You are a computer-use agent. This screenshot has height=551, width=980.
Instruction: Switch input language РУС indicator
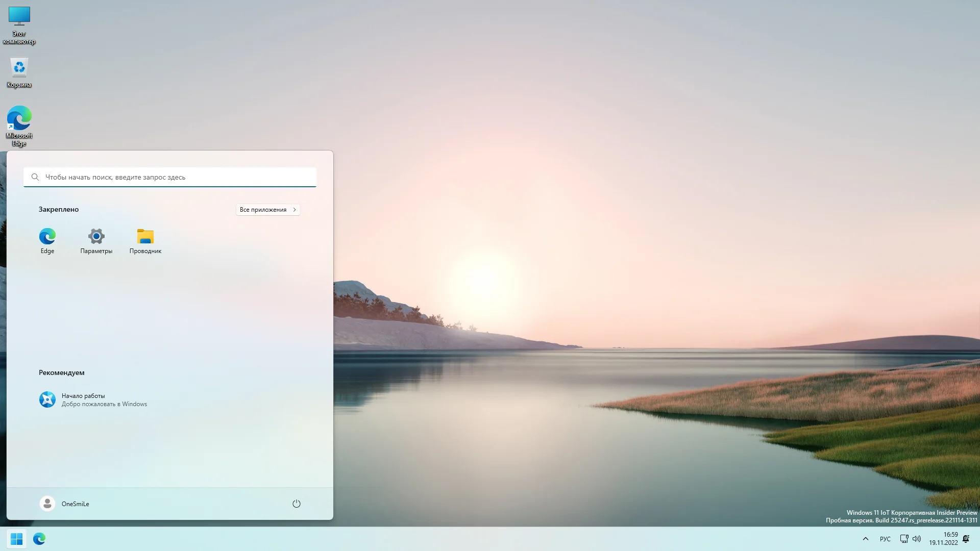pyautogui.click(x=885, y=539)
